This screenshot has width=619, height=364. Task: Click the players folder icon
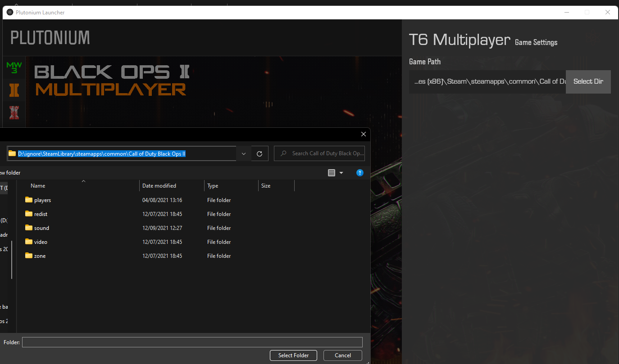29,200
